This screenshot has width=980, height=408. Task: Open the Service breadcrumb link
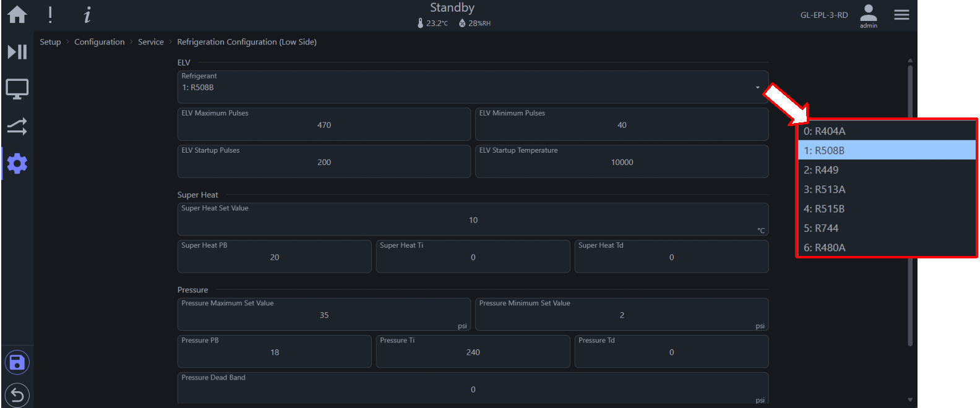[151, 42]
